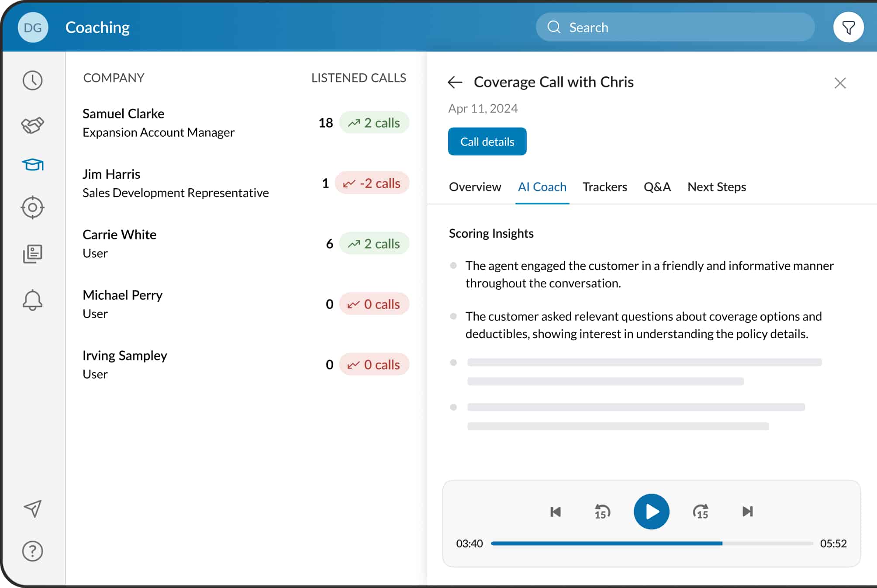
Task: Select the graduation cap coaching icon
Action: pos(33,165)
